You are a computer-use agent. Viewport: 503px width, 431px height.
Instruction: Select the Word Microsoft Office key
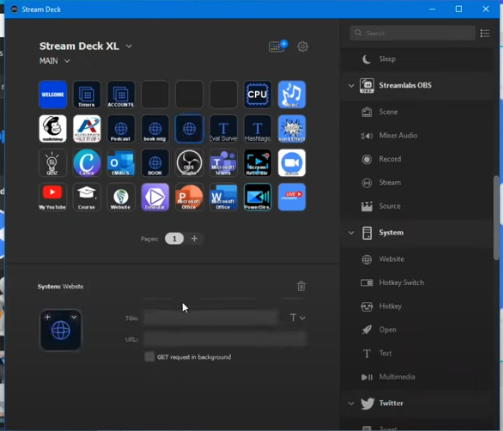pyautogui.click(x=223, y=197)
